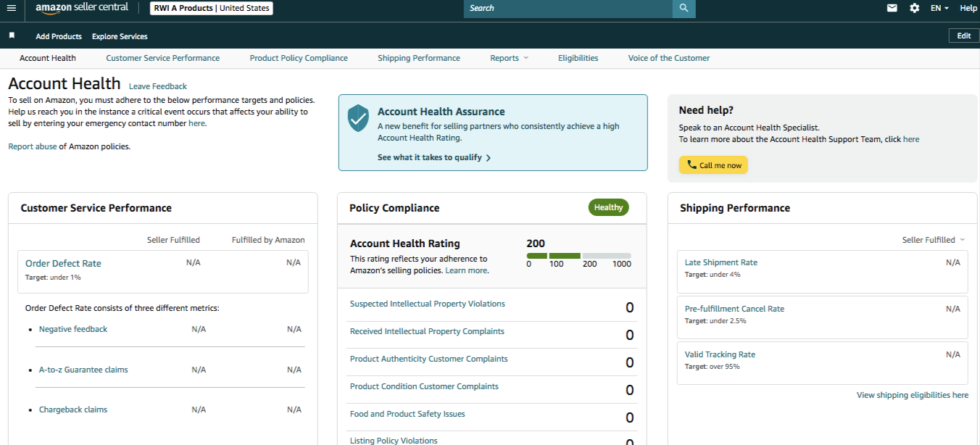Click the Leave Feedback link
Image resolution: width=980 pixels, height=445 pixels.
coord(158,86)
